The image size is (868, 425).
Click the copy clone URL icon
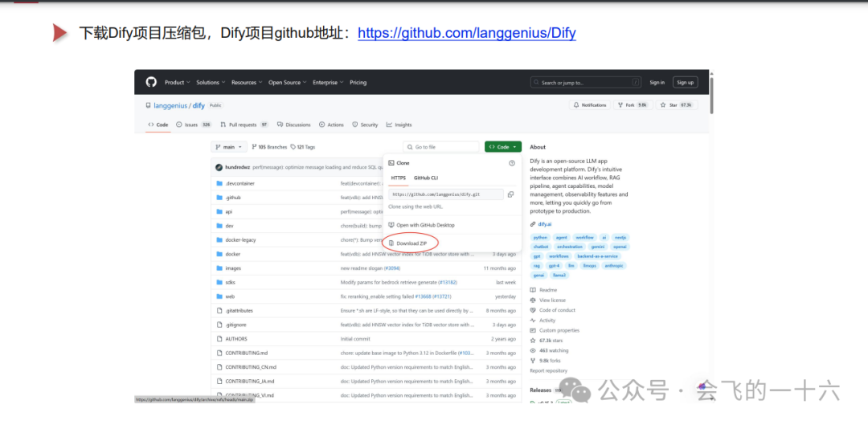(x=510, y=194)
